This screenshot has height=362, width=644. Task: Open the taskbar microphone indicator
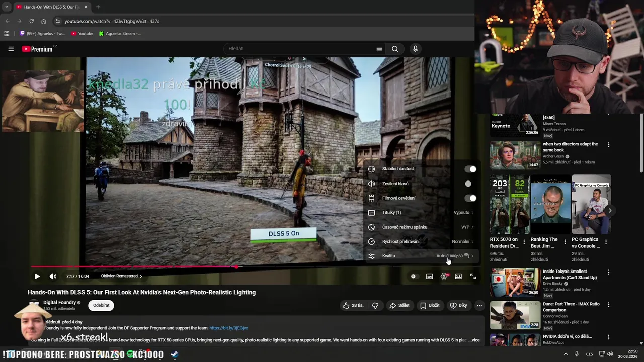click(577, 354)
